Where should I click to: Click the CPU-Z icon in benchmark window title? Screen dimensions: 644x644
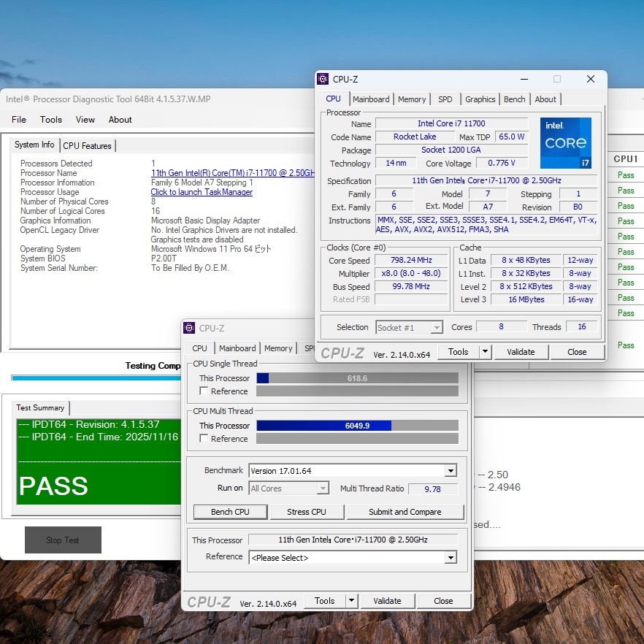coord(190,329)
